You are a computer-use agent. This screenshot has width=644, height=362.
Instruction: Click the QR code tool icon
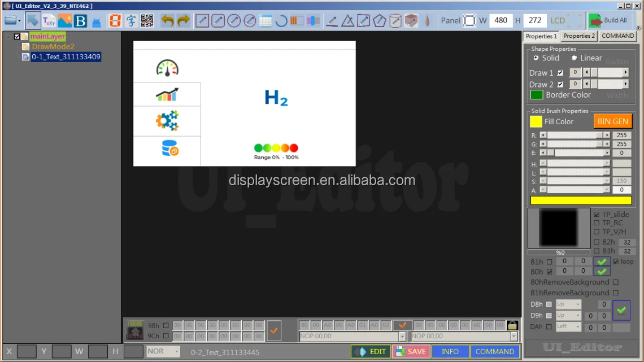[x=147, y=21]
